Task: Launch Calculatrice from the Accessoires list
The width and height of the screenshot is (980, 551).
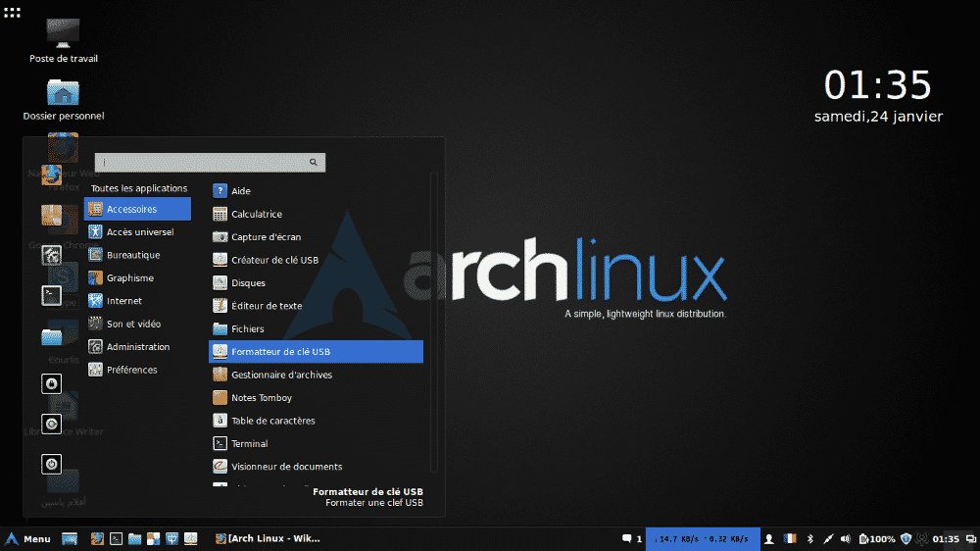Action: click(316, 214)
